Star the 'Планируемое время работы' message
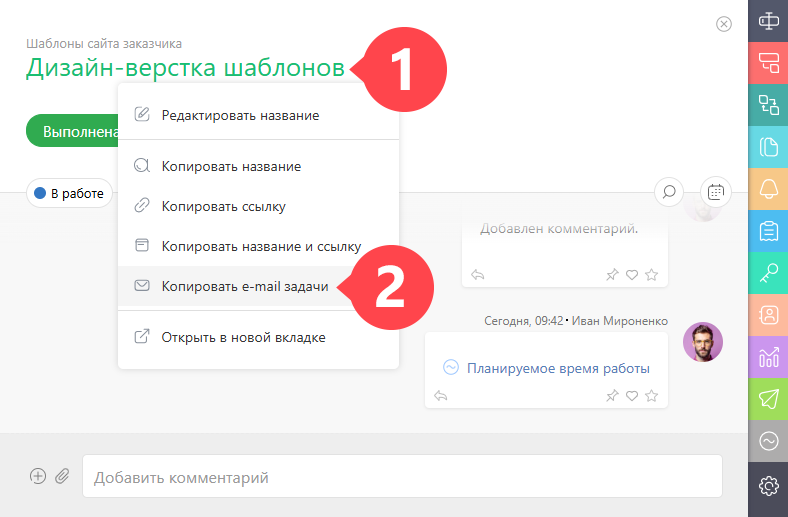 [x=651, y=395]
